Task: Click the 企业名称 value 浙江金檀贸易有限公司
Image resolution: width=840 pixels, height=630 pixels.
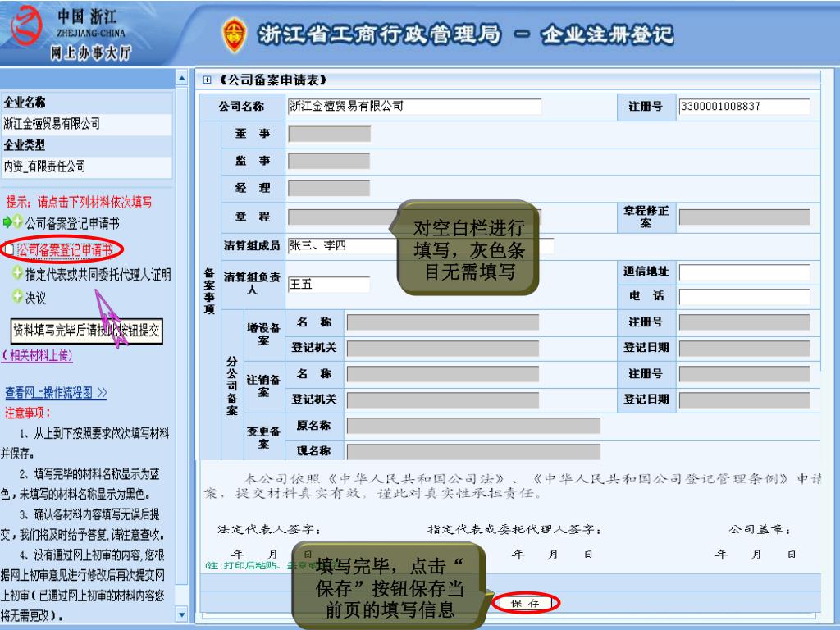Action: pyautogui.click(x=52, y=124)
